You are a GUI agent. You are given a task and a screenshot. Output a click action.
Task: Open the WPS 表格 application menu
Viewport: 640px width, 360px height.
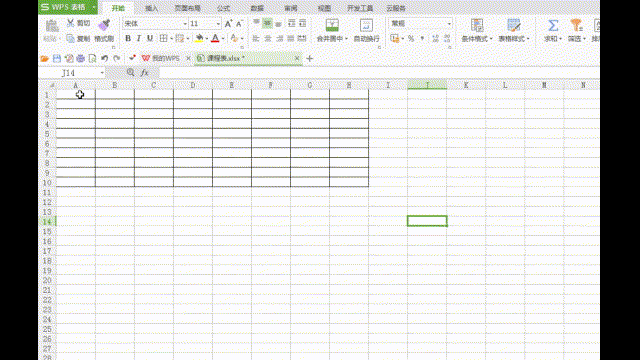tap(68, 7)
